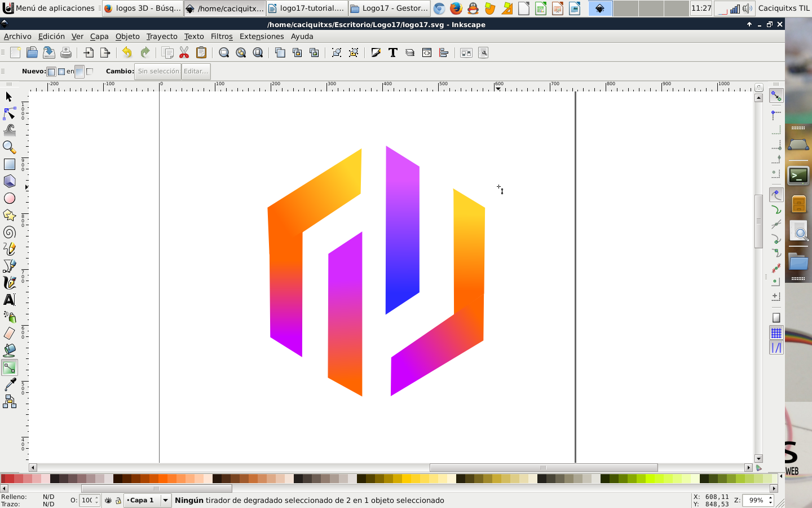Viewport: 812px width, 508px height.
Task: Switch to logos 3D Firefox taskbar window
Action: pos(143,8)
